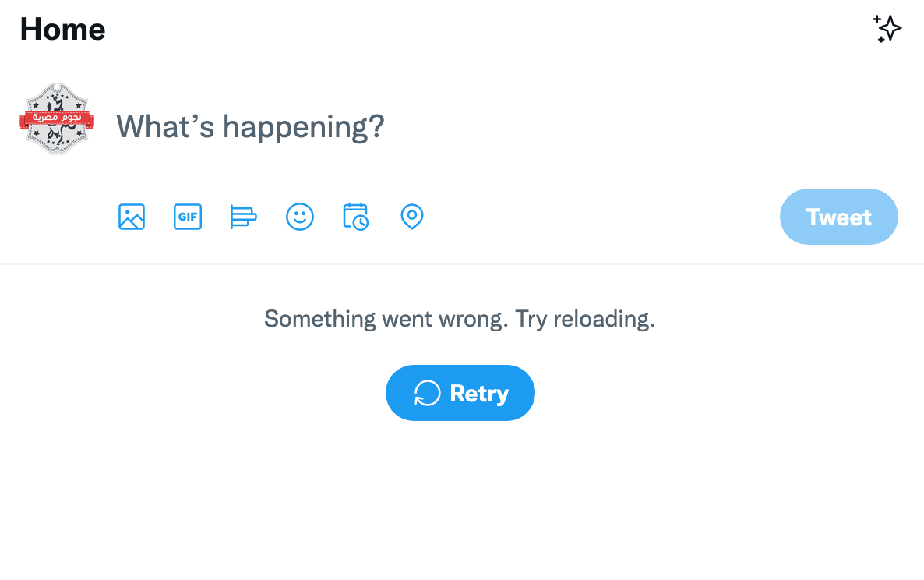The width and height of the screenshot is (924, 580).
Task: Click the circular arrow icon inside Retry
Action: tap(427, 393)
